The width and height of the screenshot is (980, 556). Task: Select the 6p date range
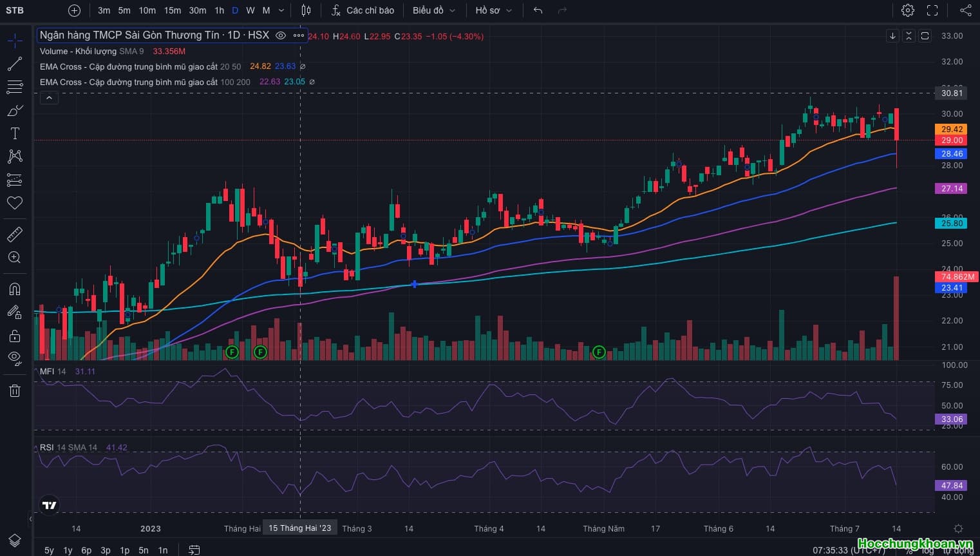[x=86, y=550]
